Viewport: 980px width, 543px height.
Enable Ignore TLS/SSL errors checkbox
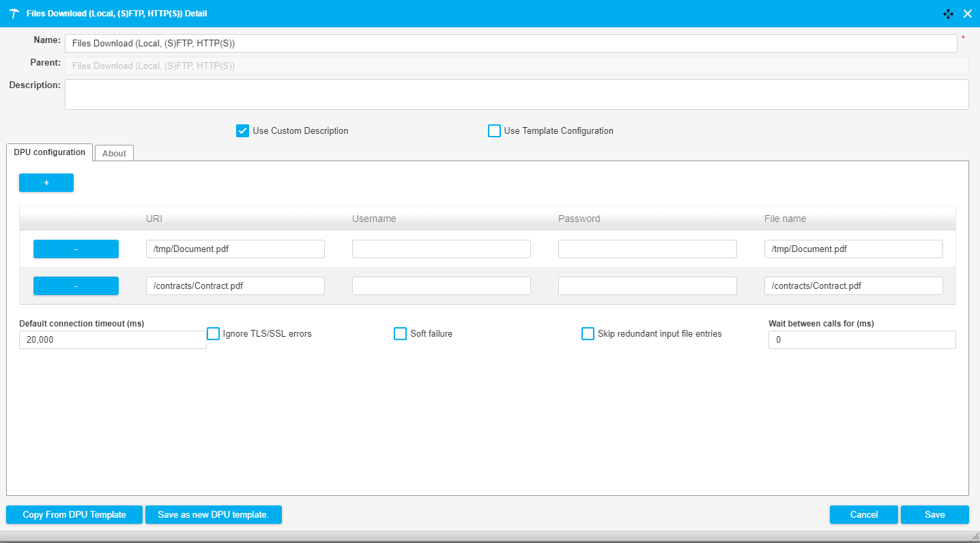tap(214, 334)
